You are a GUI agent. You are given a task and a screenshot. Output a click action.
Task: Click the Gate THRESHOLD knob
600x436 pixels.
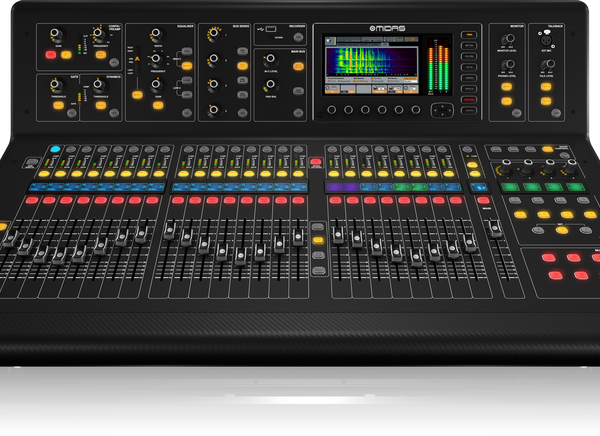coord(57,85)
